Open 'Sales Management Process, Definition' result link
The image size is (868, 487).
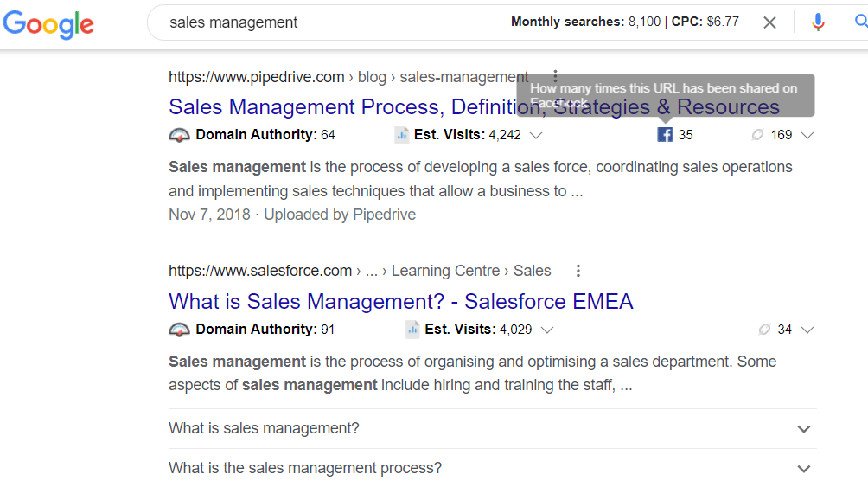click(474, 107)
